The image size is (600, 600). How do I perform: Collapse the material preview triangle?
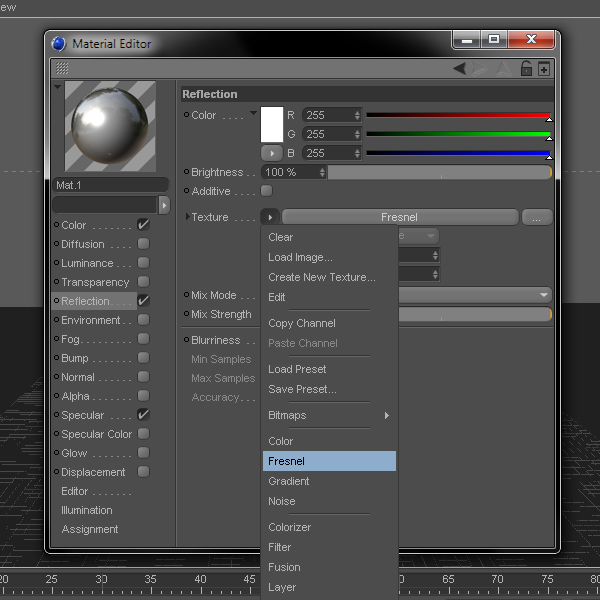pyautogui.click(x=57, y=87)
